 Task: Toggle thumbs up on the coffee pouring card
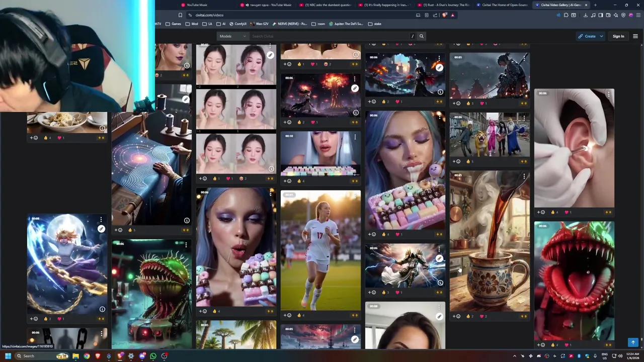(x=470, y=316)
